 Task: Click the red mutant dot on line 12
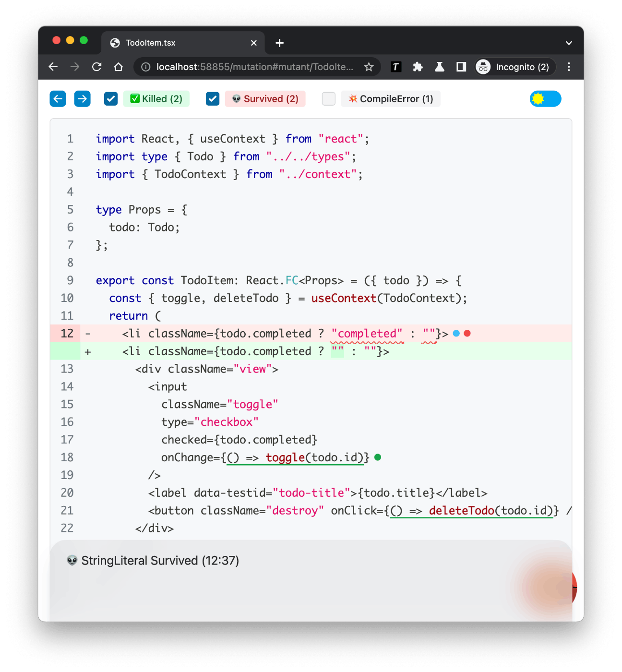tap(467, 333)
